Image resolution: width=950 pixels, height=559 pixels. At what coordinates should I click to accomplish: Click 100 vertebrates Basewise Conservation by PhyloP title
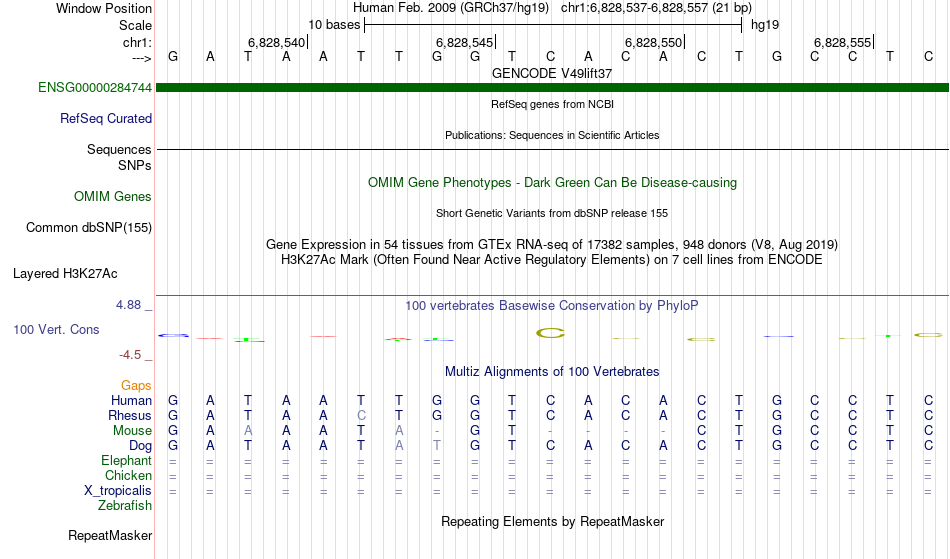pyautogui.click(x=552, y=306)
